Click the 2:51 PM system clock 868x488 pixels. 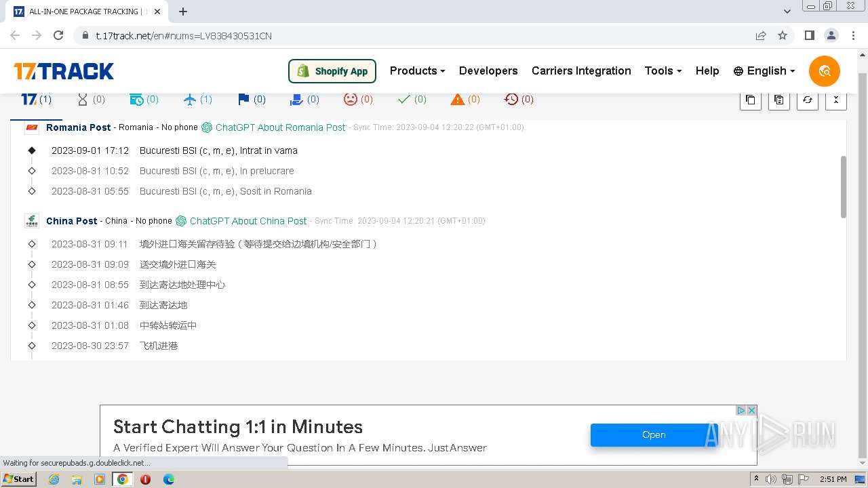click(x=833, y=479)
